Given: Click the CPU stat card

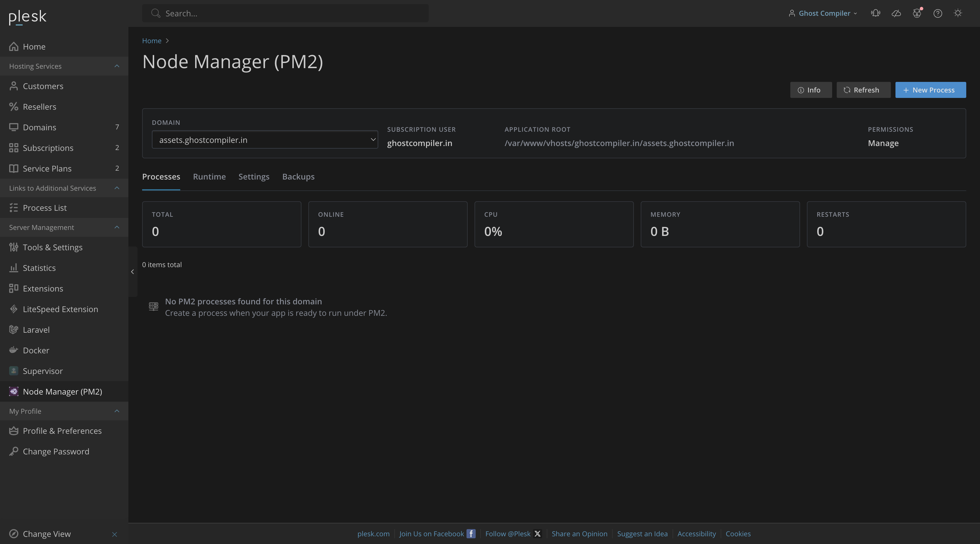Looking at the screenshot, I should point(554,224).
